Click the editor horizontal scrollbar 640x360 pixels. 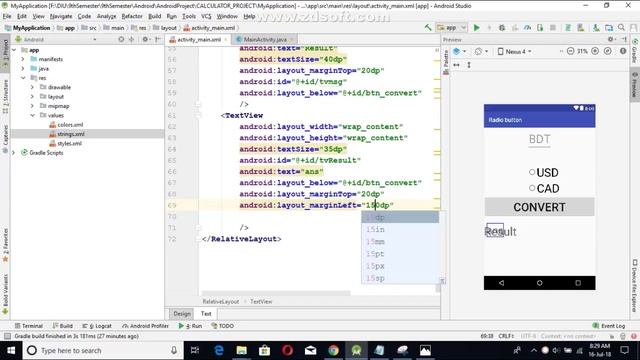pyautogui.click(x=276, y=293)
